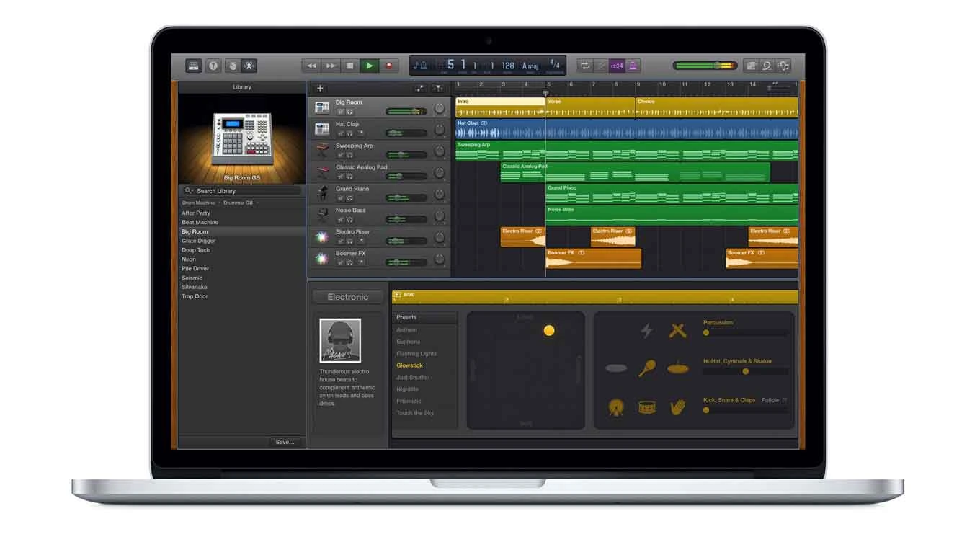Screen dimensions: 980x555
Task: Open the Media Browser toolbar button
Action: [x=783, y=66]
